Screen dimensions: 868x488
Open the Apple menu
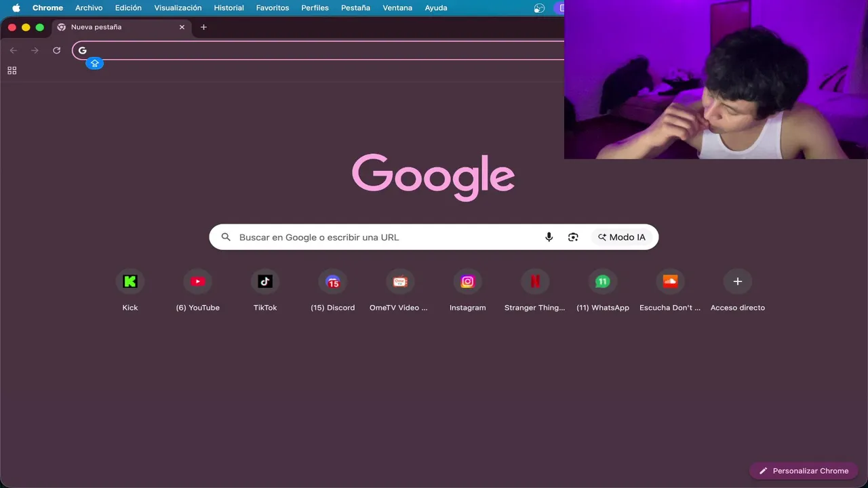click(x=16, y=8)
